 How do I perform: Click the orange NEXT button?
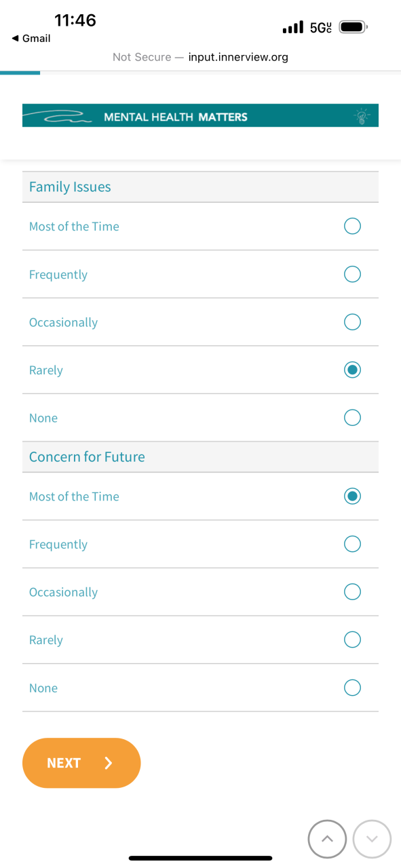pos(81,763)
